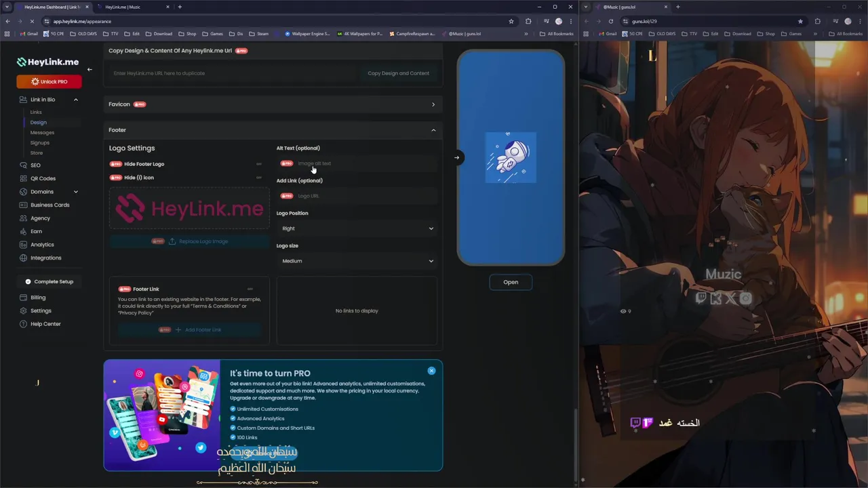Image resolution: width=868 pixels, height=488 pixels.
Task: Open the Integrations sidebar icon
Action: 24,258
